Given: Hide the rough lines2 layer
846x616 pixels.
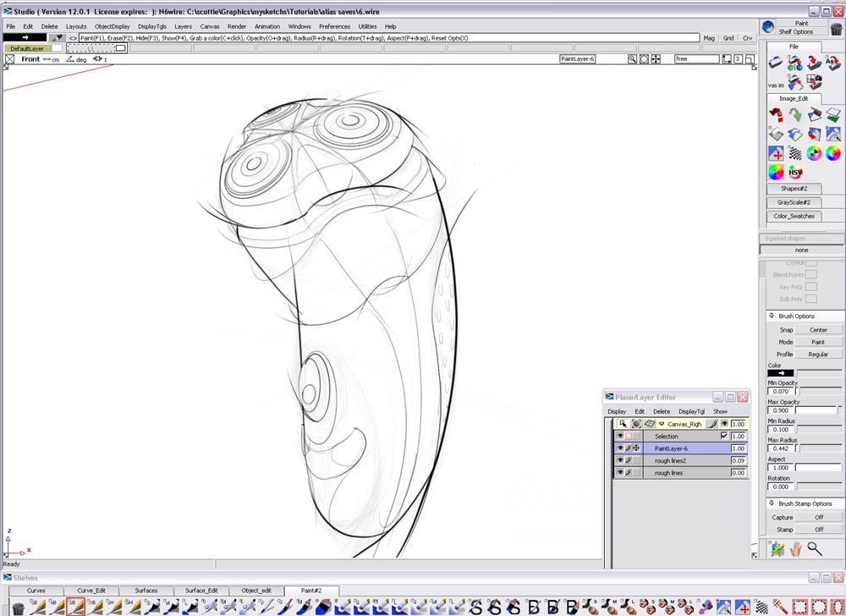Looking at the screenshot, I should [x=619, y=460].
